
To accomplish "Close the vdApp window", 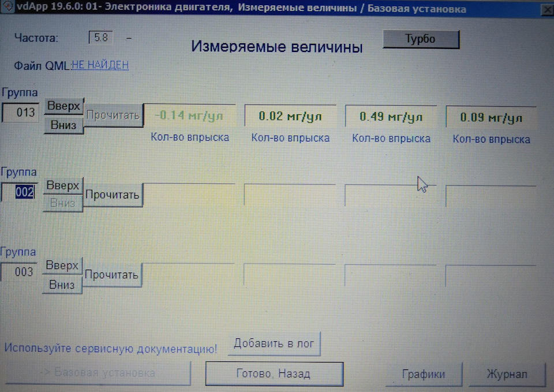I will (547, 9).
